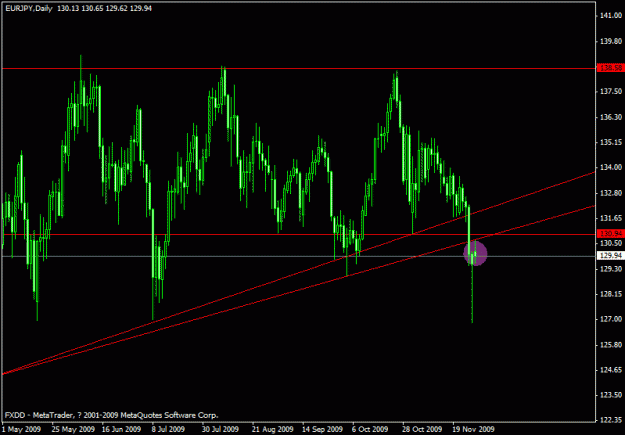Click the red 130.94 price label
625x435 pixels.
tap(610, 234)
